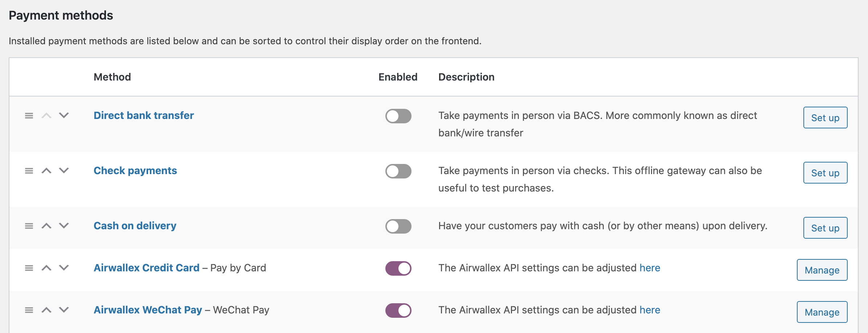Enable the Cash on delivery toggle
This screenshot has height=333, width=868.
(398, 226)
